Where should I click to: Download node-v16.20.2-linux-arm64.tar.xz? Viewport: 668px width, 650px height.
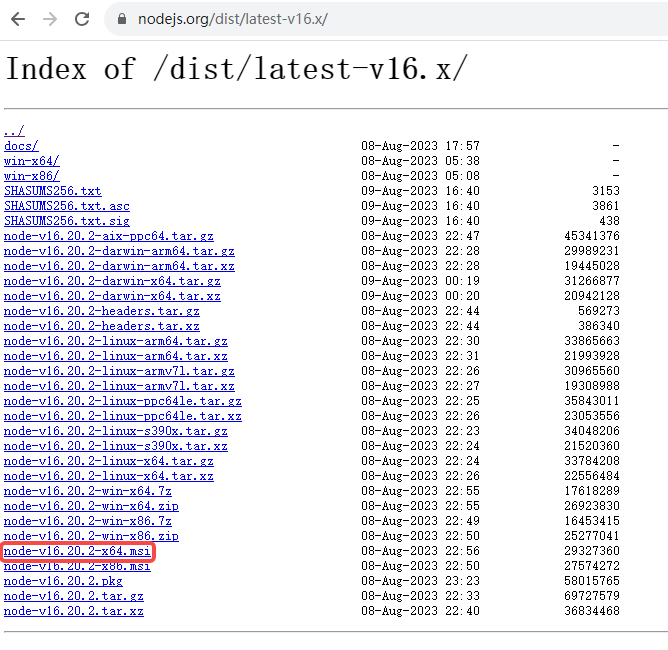(x=115, y=356)
